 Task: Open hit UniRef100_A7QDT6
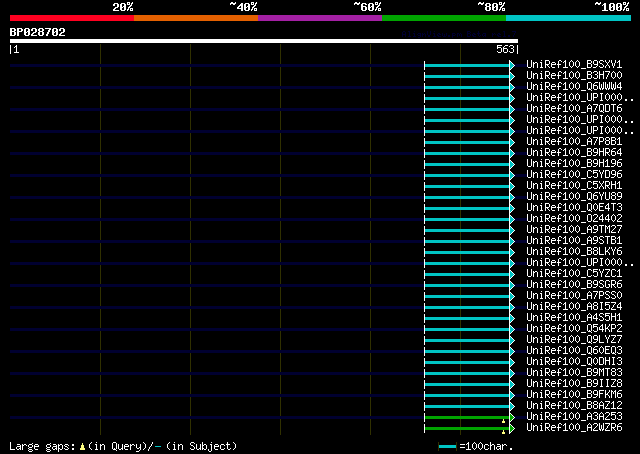click(x=574, y=109)
